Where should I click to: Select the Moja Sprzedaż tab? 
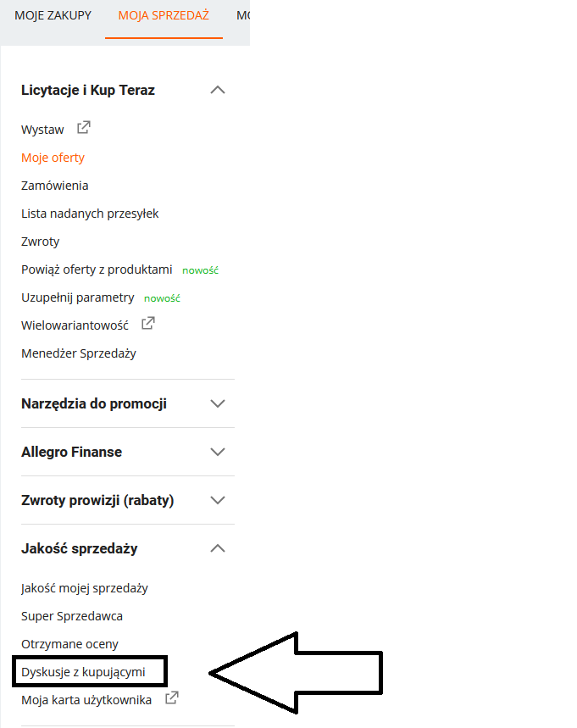(164, 16)
